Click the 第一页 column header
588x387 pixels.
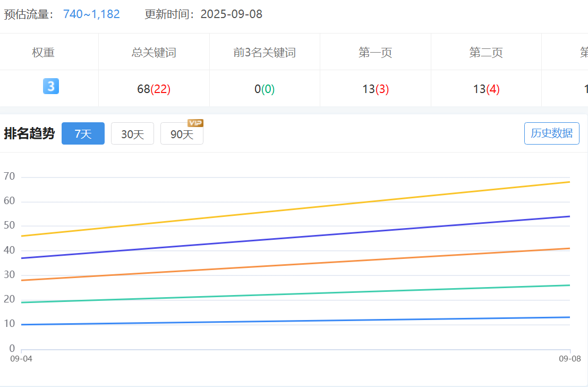pyautogui.click(x=376, y=53)
